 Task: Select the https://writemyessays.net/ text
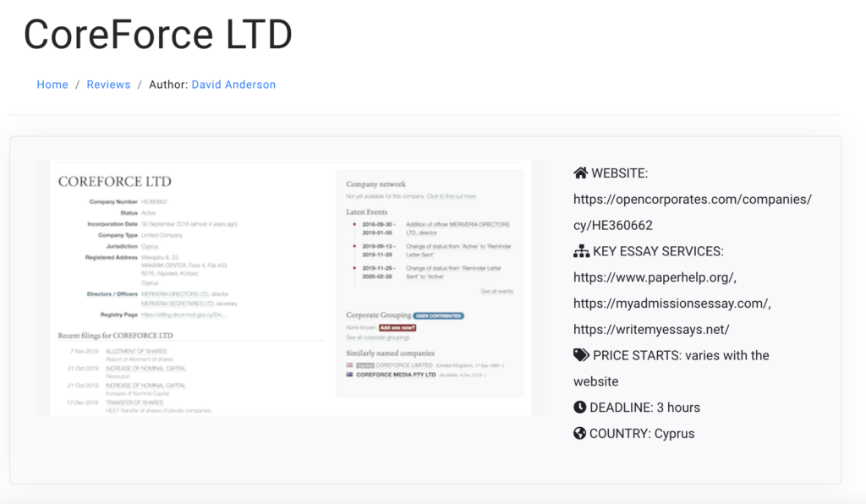[651, 329]
